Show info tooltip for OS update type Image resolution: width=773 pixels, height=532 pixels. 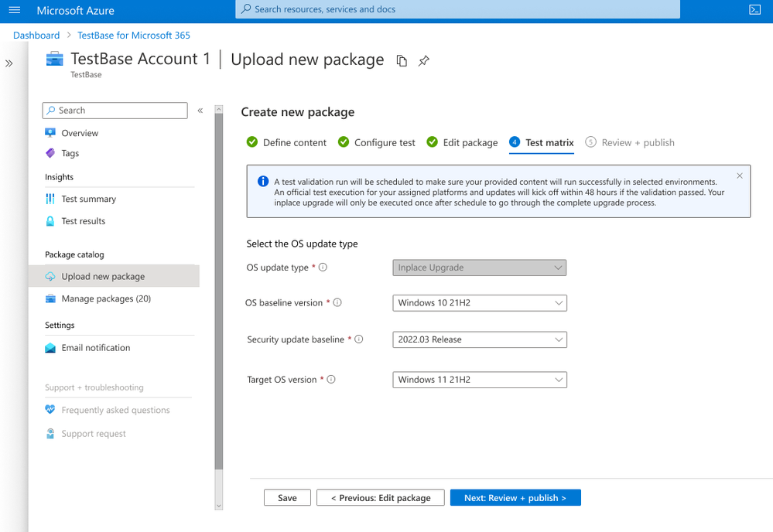coord(323,267)
